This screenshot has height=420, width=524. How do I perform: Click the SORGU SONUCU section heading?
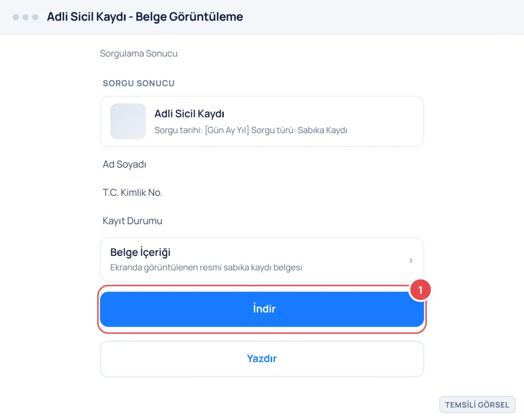[x=139, y=83]
